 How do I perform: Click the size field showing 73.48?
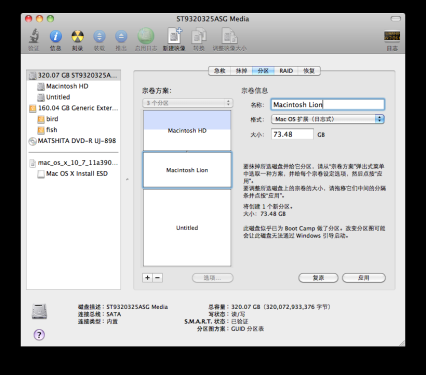(x=292, y=134)
